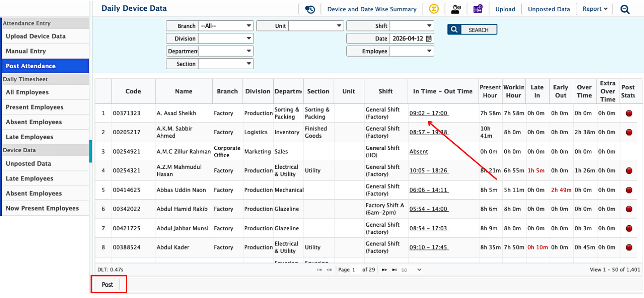
Task: Click red post status dot for Abbas Uddin Naon
Action: [x=629, y=190]
